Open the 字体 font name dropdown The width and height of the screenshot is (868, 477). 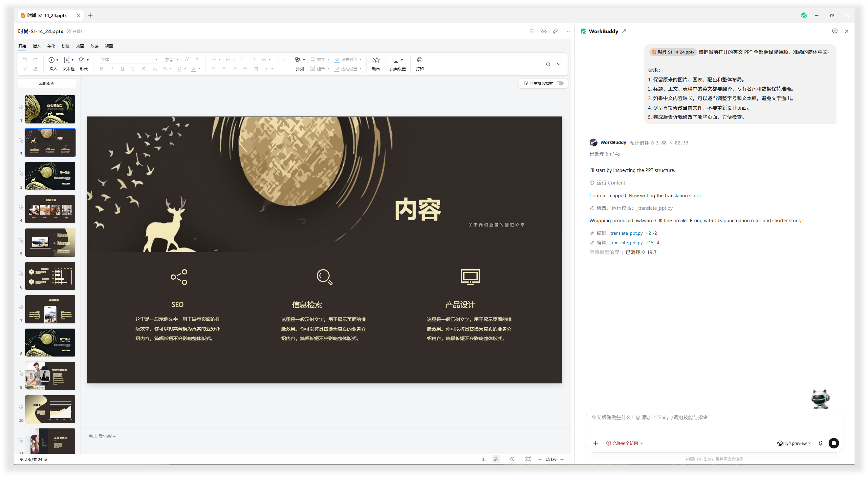129,60
